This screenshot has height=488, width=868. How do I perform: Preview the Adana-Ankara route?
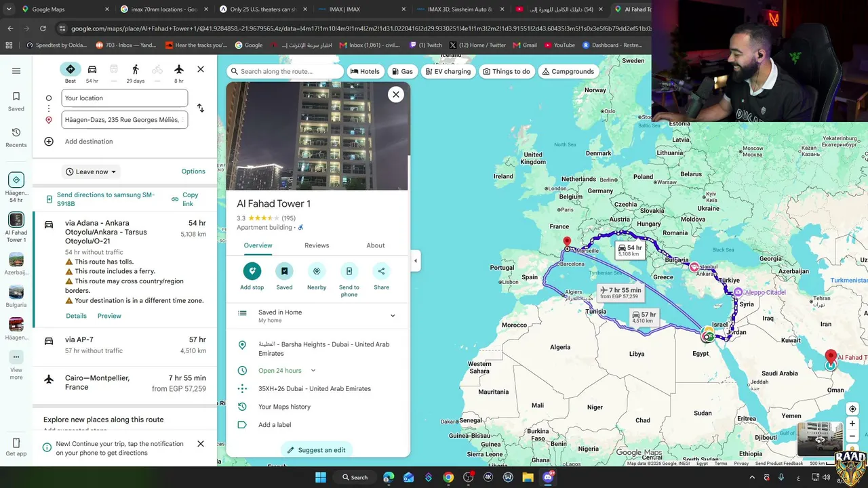point(109,316)
